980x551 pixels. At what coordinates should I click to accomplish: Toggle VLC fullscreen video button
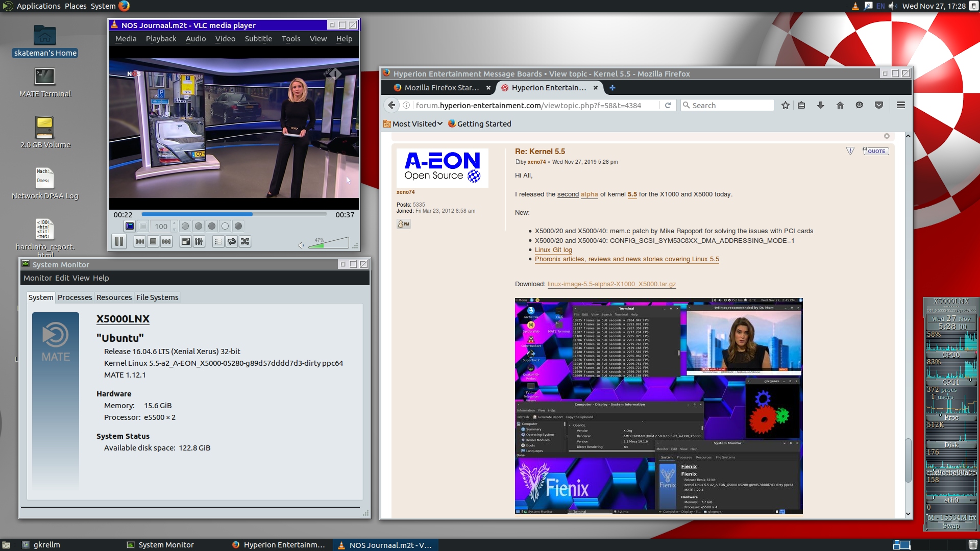tap(186, 241)
